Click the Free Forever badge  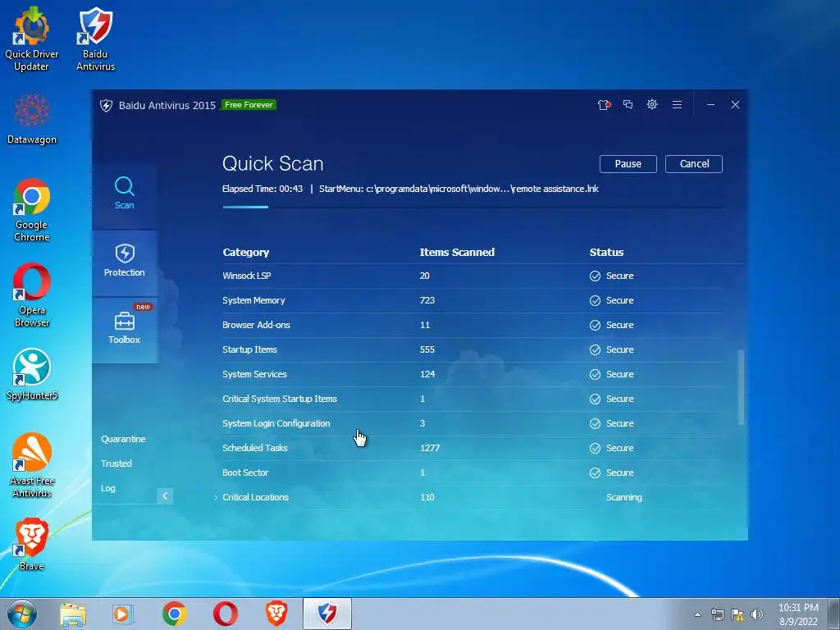coord(249,105)
